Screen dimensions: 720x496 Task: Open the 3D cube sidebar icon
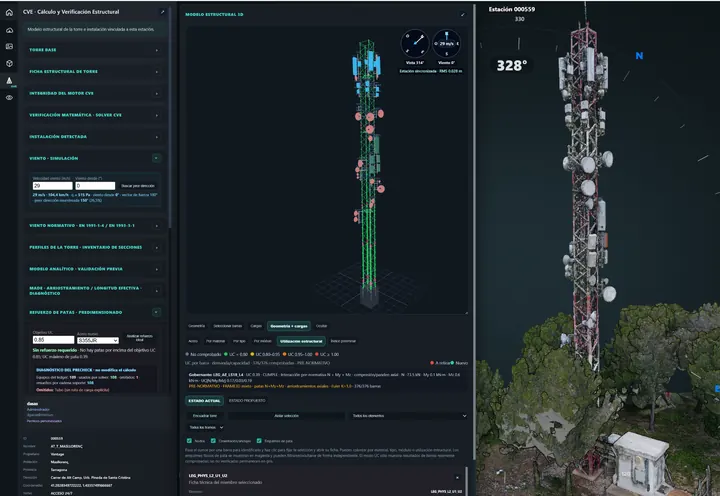pos(9,63)
